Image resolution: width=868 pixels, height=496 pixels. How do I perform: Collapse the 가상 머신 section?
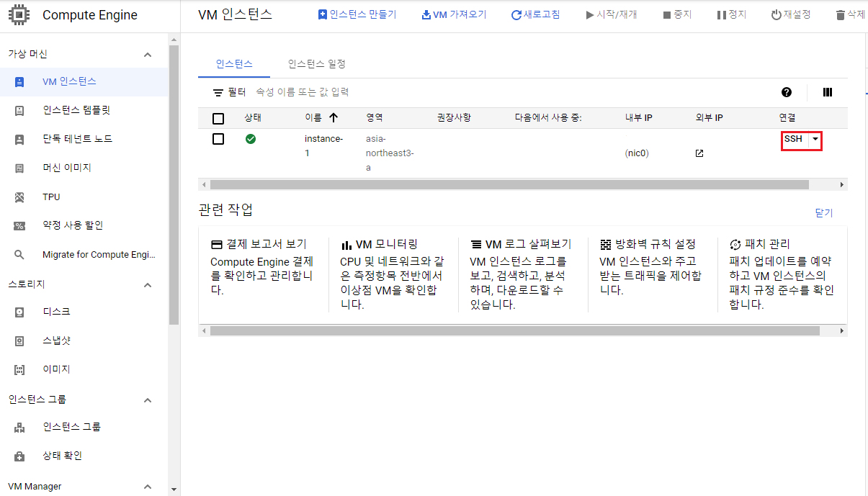148,55
